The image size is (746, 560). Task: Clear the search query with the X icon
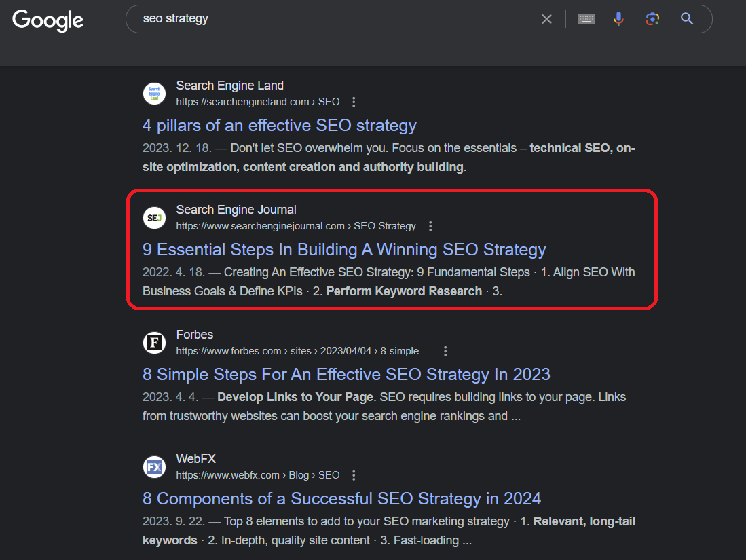pyautogui.click(x=546, y=18)
